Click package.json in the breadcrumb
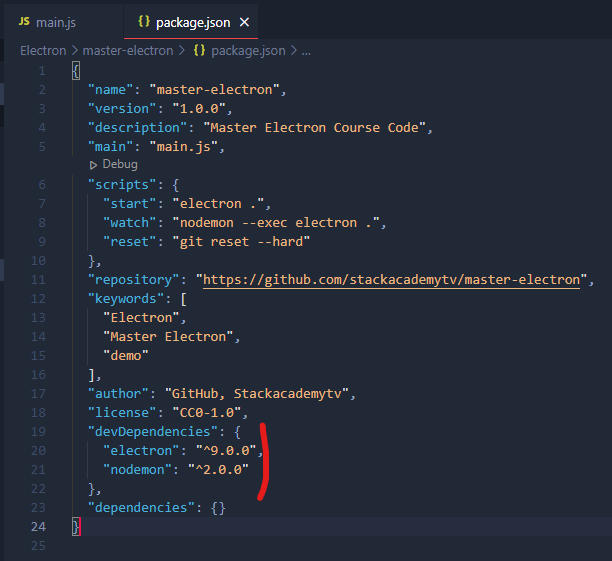The height and width of the screenshot is (561, 612). (x=248, y=51)
